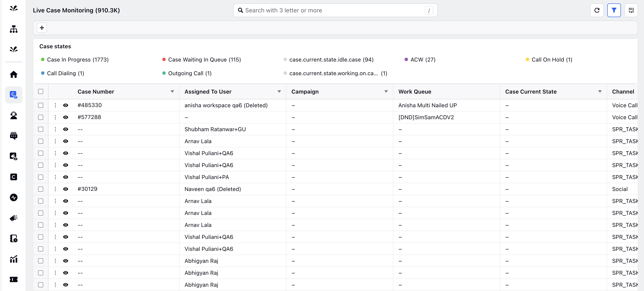This screenshot has height=291, width=644.
Task: Filter by ACW (27) state
Action: click(420, 60)
